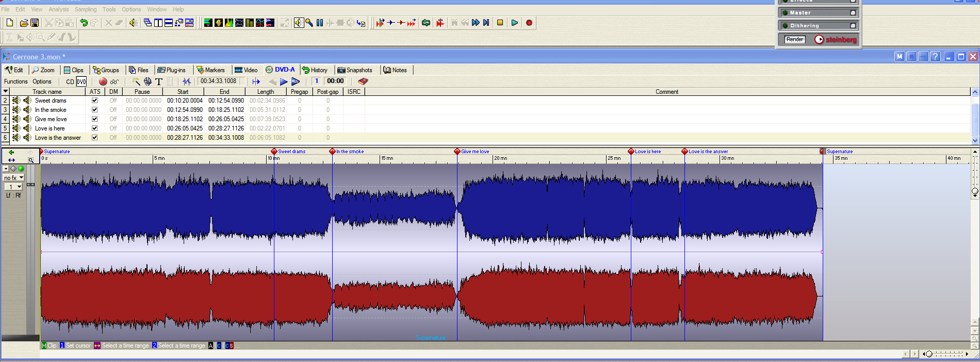Click the magnifier zoom tool icon

[309, 23]
